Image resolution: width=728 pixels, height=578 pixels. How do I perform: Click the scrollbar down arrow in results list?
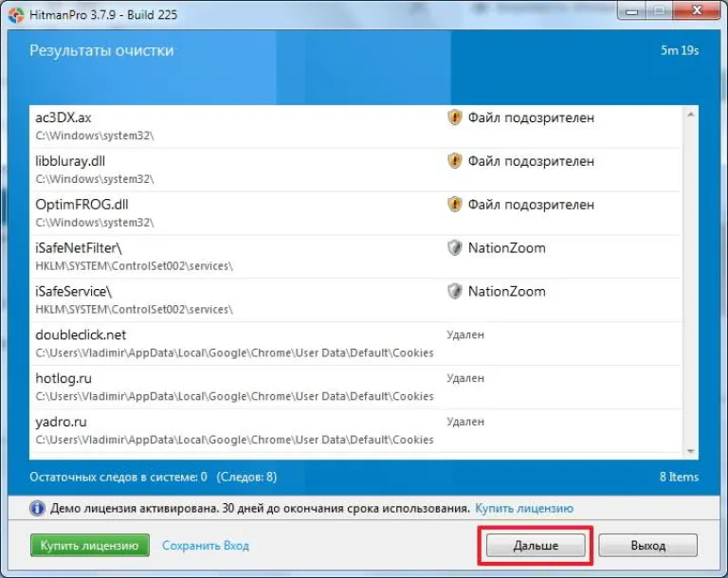690,451
